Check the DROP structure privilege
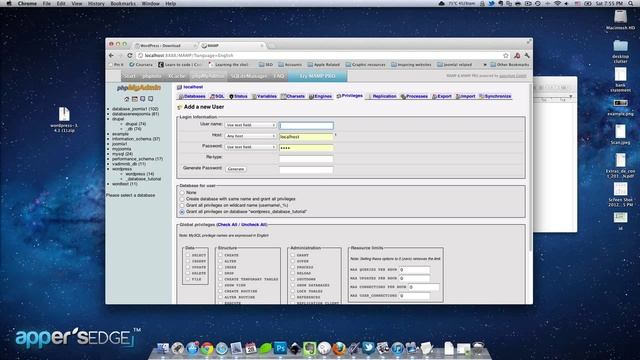640x360 pixels. (x=220, y=273)
